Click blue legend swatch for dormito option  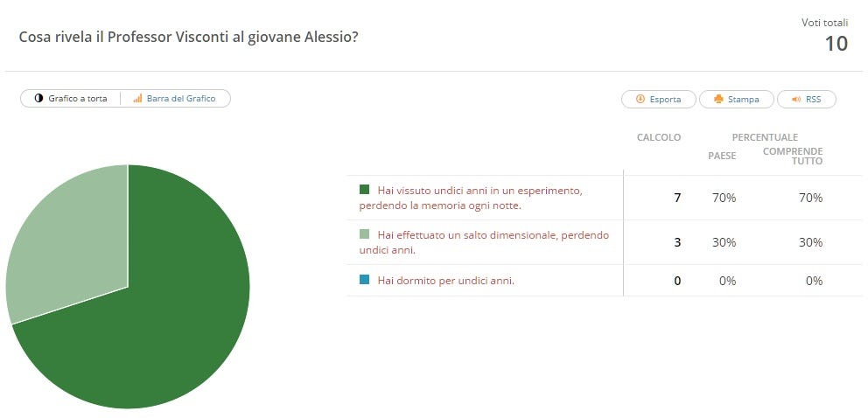click(364, 280)
